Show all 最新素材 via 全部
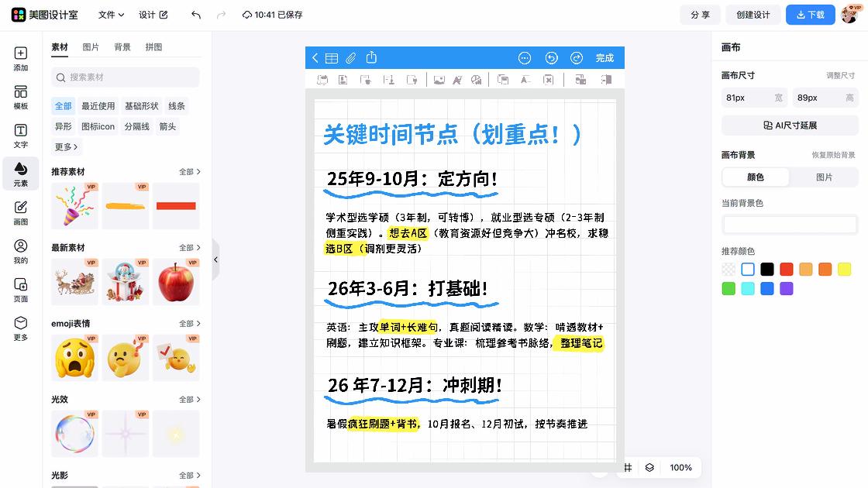The height and width of the screenshot is (488, 868). pos(189,247)
